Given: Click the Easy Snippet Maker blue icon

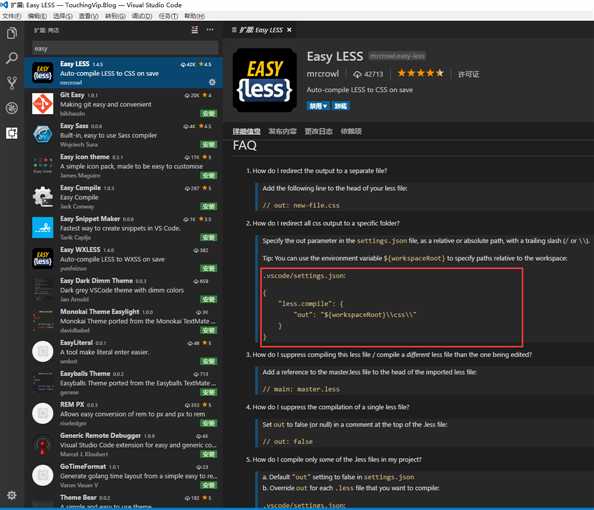Looking at the screenshot, I should point(42,227).
